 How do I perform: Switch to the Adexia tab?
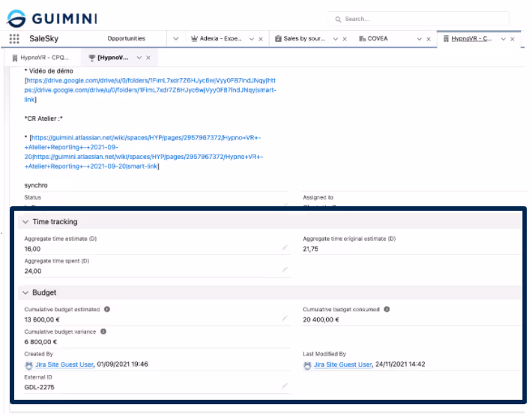click(220, 39)
